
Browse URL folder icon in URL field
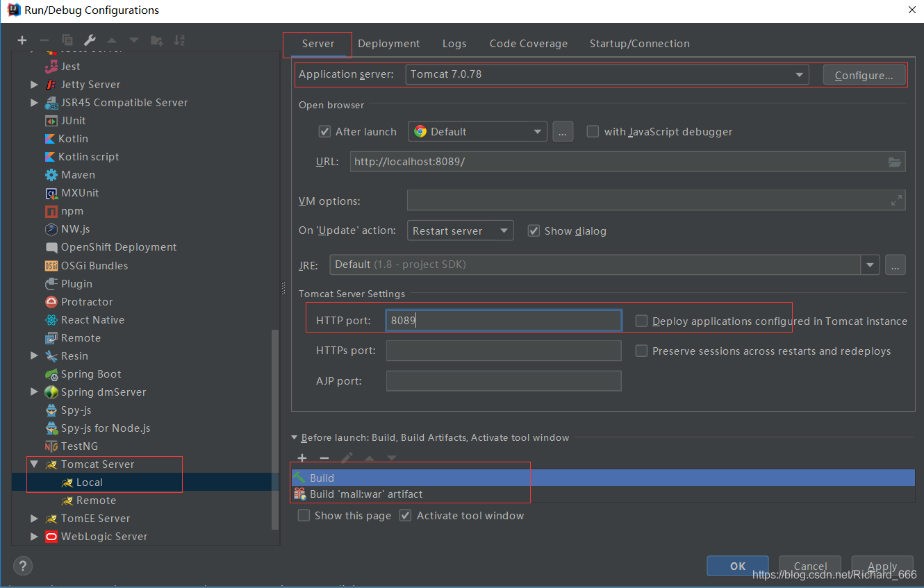pos(896,162)
